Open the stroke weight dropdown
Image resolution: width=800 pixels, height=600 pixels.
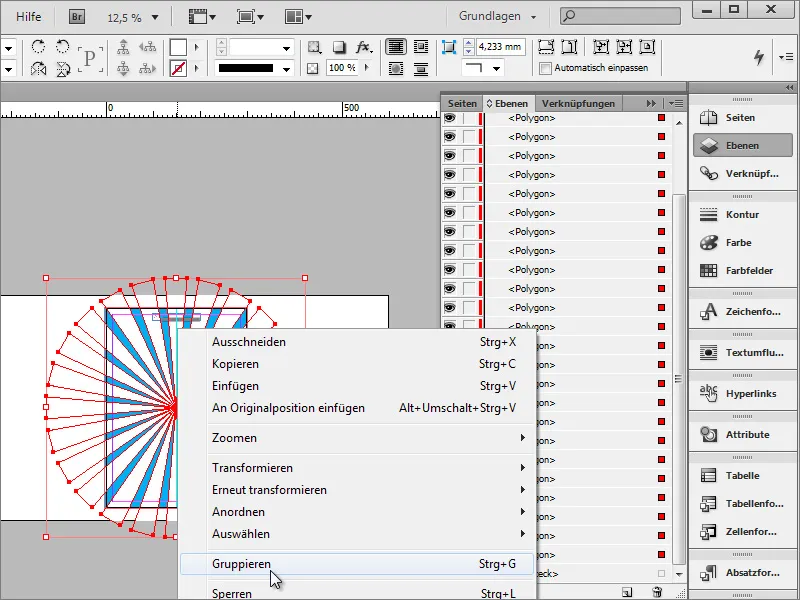point(287,48)
